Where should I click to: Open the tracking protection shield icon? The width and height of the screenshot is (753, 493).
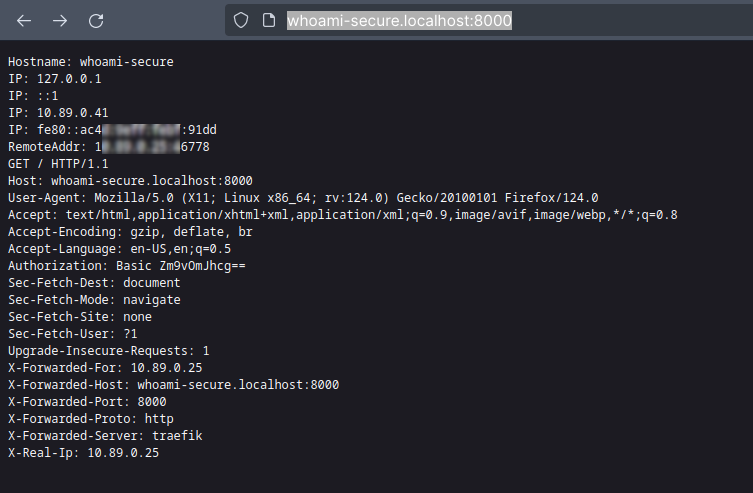pos(241,20)
